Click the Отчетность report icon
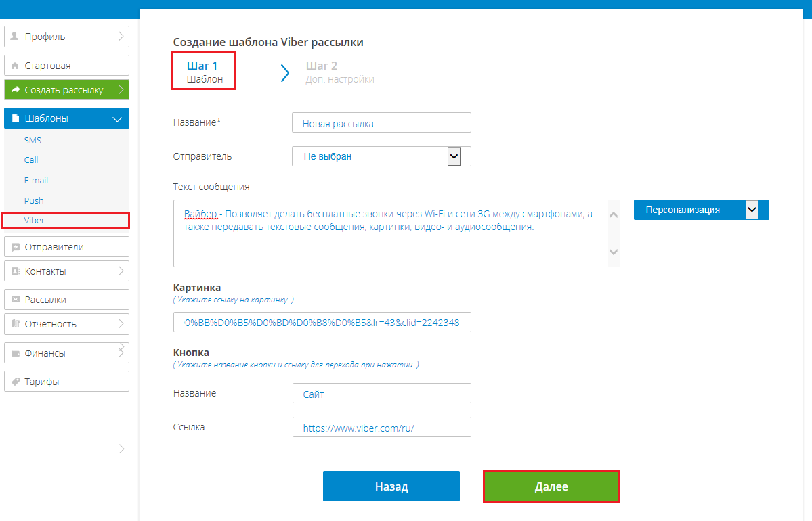The image size is (812, 521). [15, 324]
